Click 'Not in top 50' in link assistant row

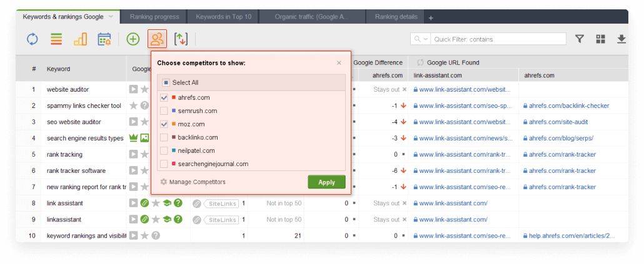pos(284,203)
